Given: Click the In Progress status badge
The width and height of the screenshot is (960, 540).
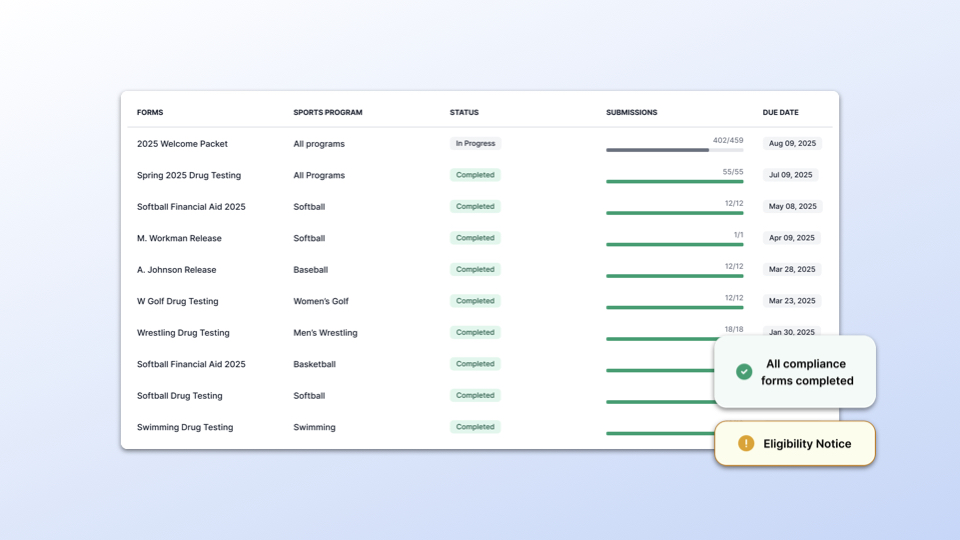Looking at the screenshot, I should tap(475, 144).
